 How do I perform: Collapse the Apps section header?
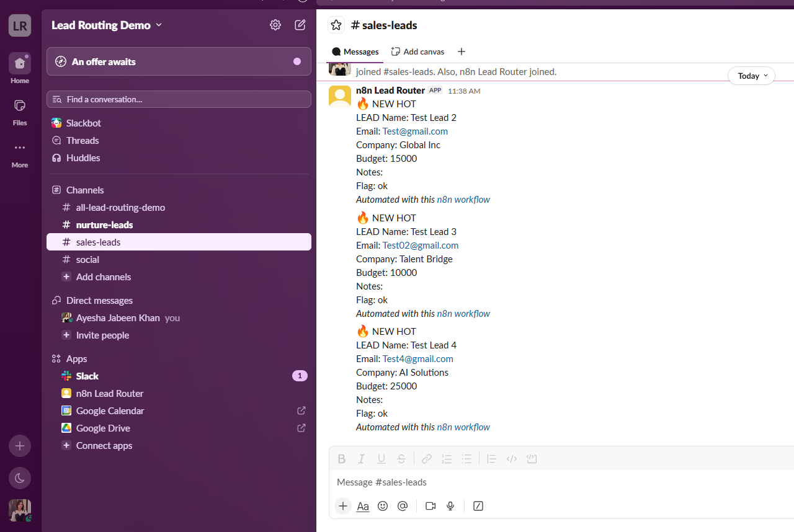tap(76, 358)
